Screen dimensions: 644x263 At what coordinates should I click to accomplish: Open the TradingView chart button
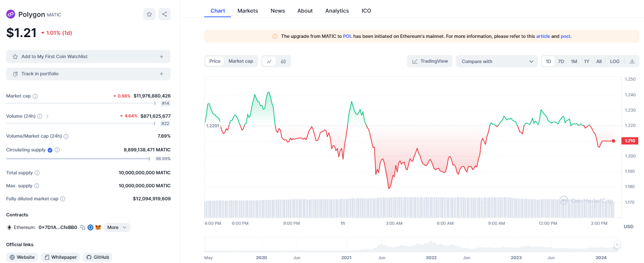pos(430,61)
